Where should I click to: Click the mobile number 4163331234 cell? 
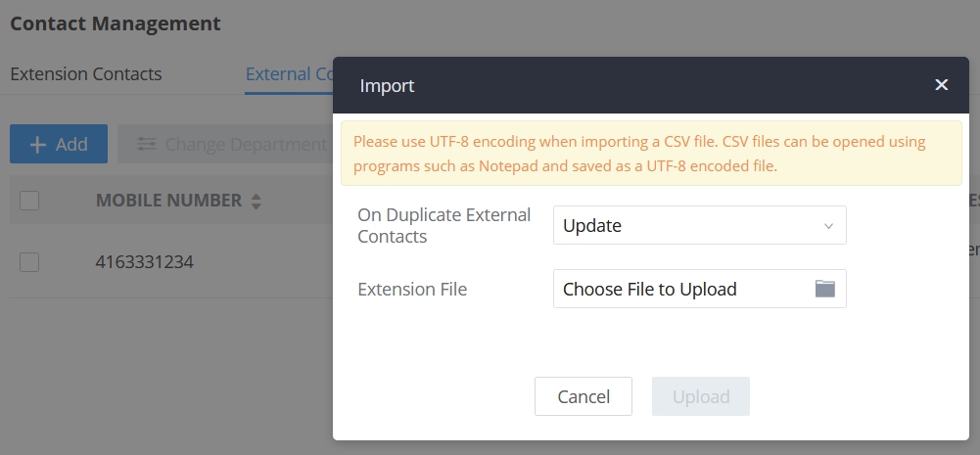(x=144, y=262)
